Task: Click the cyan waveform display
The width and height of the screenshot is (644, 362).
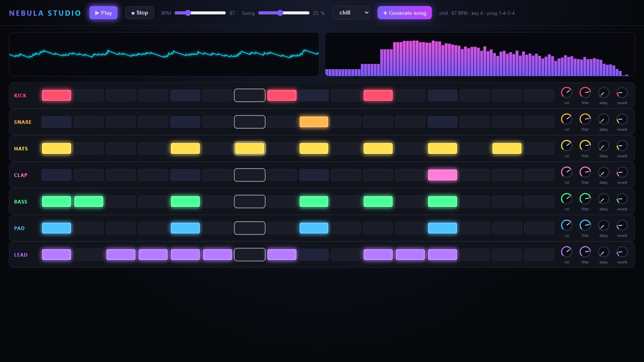Action: (x=164, y=54)
